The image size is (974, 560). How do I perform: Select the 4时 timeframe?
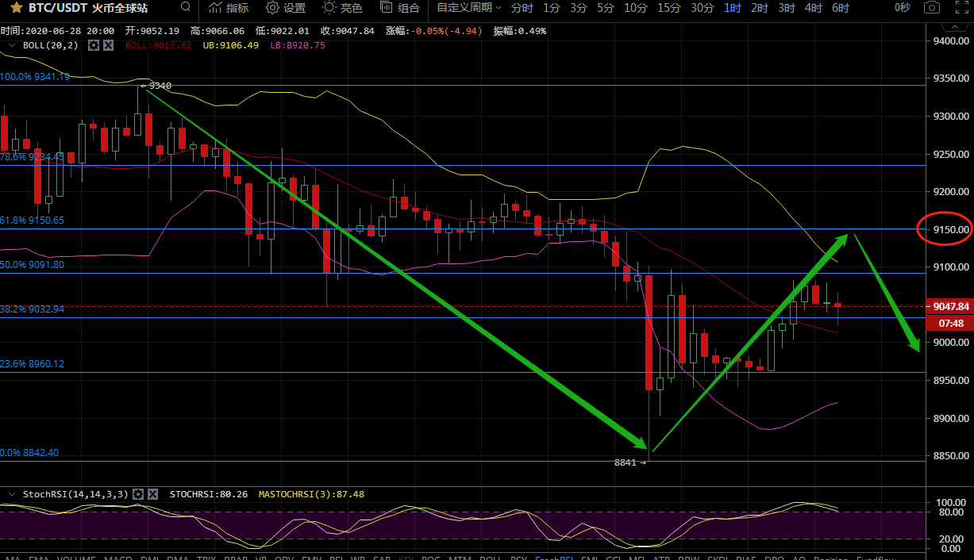813,8
